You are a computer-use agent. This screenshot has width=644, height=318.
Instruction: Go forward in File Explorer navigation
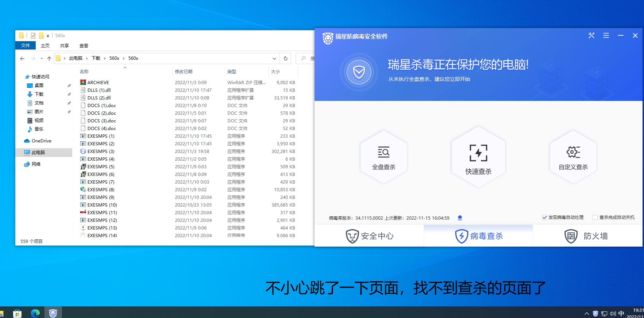point(33,58)
